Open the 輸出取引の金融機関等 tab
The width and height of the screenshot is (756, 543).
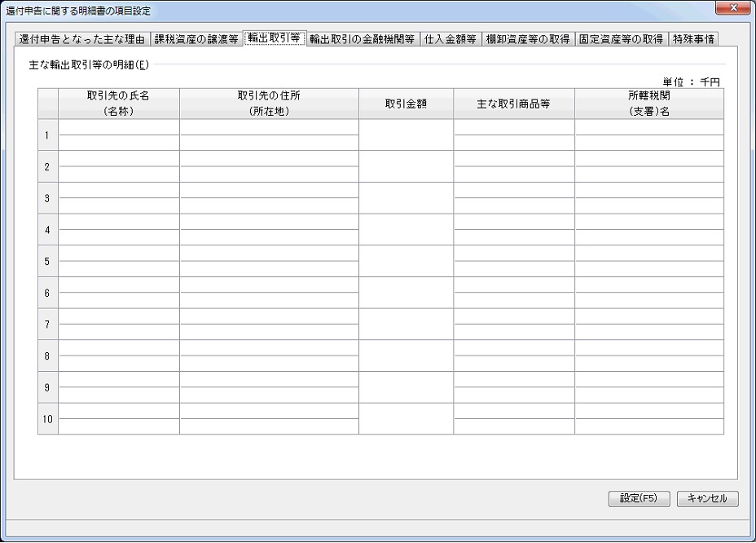pyautogui.click(x=363, y=39)
